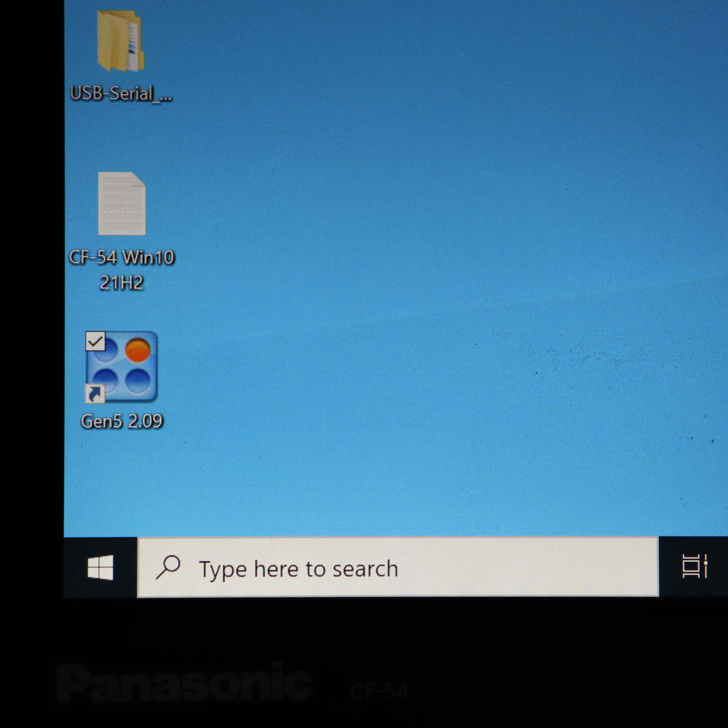Select the Gen5 2.09 shortcut icon
The image size is (728, 728).
(x=122, y=367)
